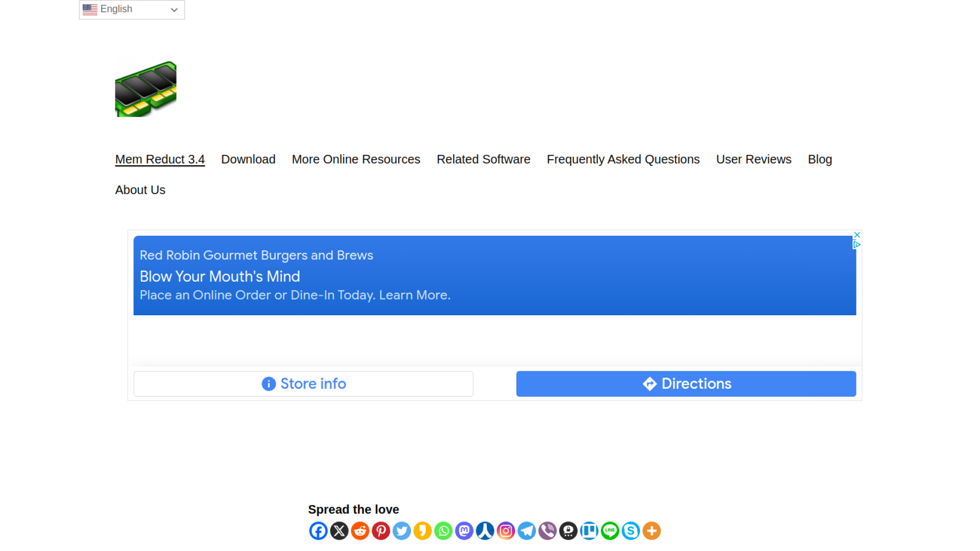The height and width of the screenshot is (551, 980).
Task: Expand the English language dropdown
Action: pos(132,9)
